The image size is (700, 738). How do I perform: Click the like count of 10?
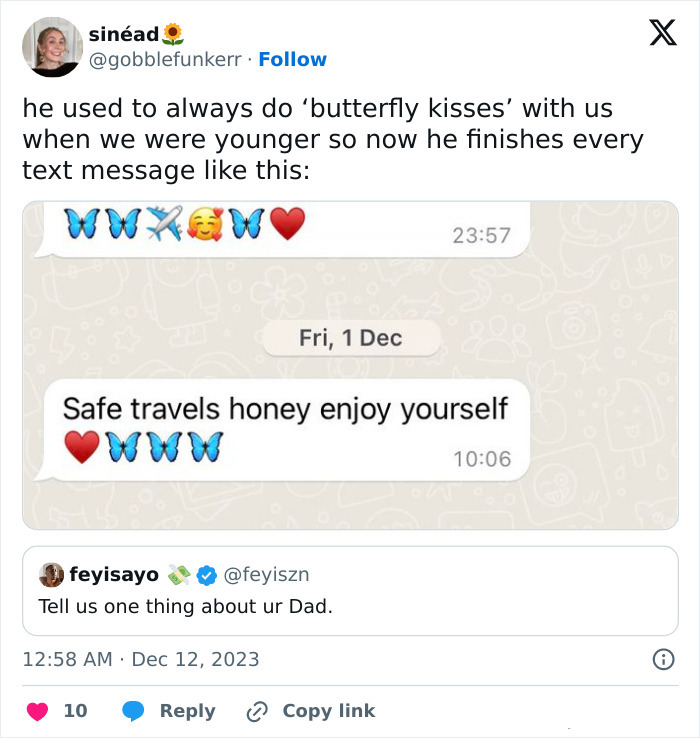click(x=75, y=711)
